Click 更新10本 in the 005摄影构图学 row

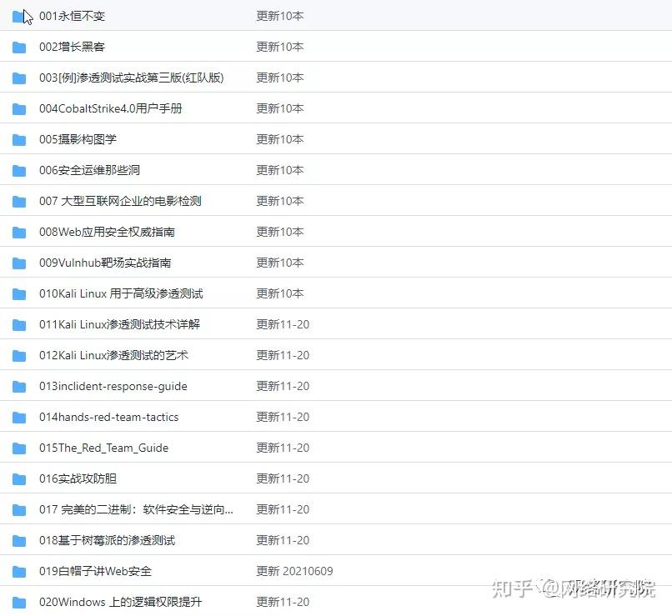point(280,139)
